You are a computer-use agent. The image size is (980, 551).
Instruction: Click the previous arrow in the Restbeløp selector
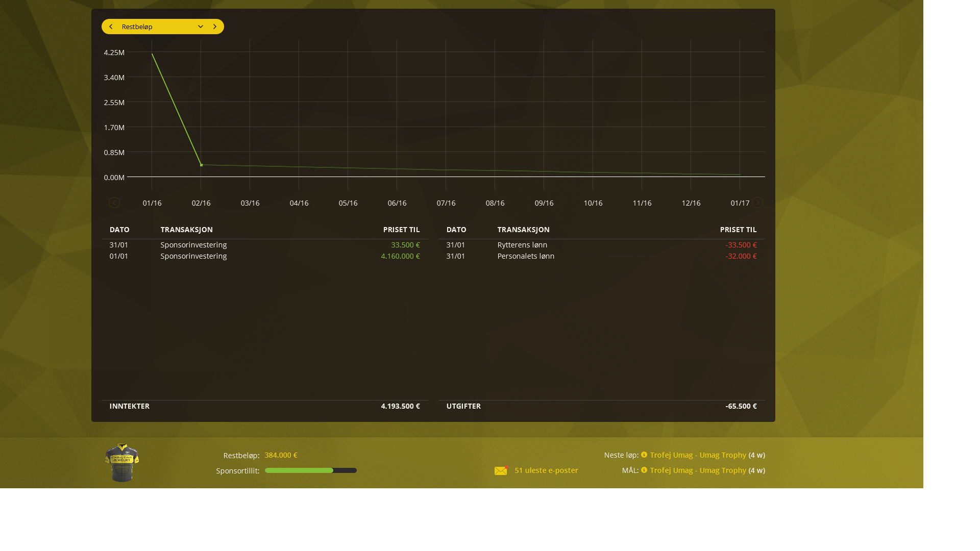coord(111,27)
